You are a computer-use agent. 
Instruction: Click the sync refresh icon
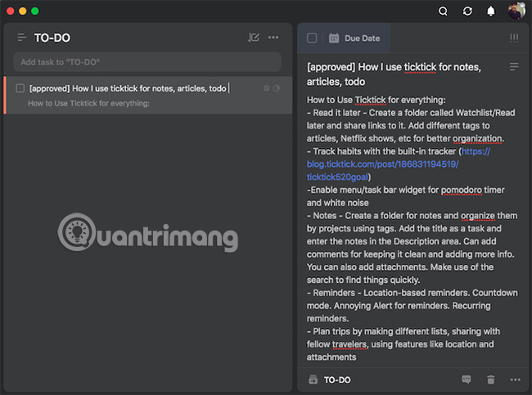point(467,11)
